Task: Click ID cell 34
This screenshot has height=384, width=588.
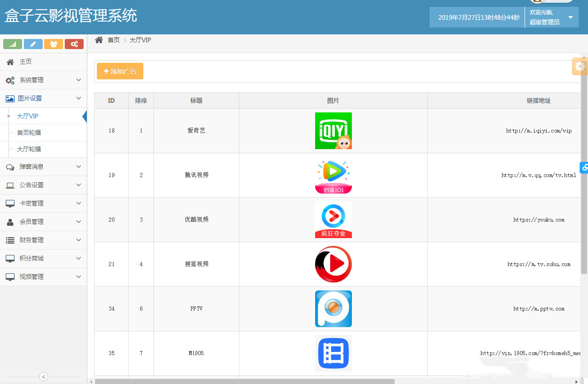Action: click(x=111, y=309)
